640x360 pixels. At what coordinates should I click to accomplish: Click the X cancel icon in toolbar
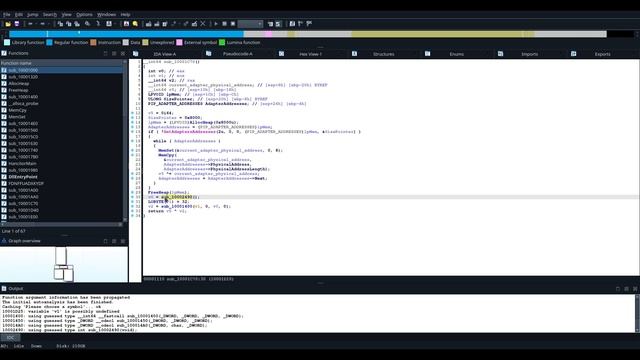[203, 24]
